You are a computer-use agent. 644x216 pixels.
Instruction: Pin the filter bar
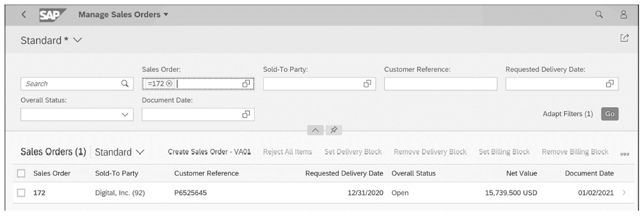coord(333,130)
